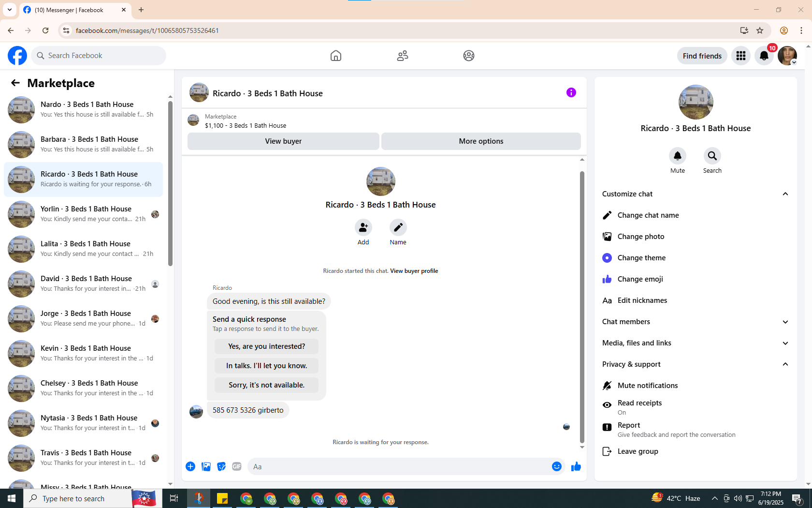
Task: Click the View buyer button
Action: point(283,141)
